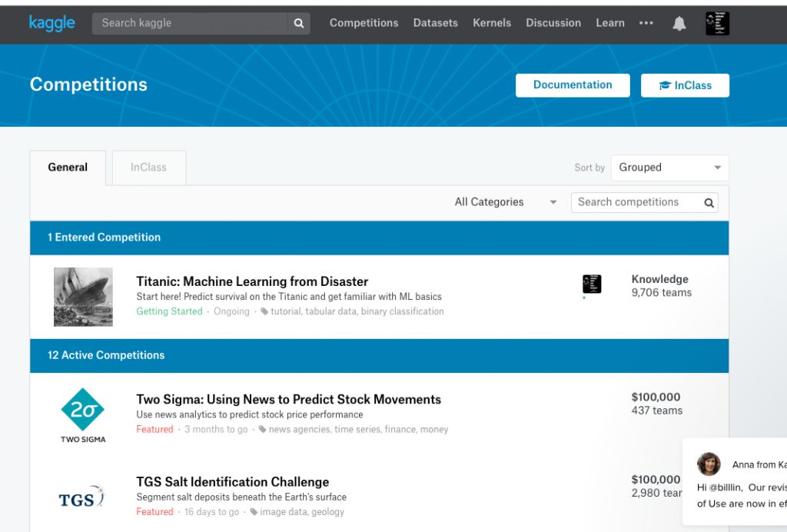Image resolution: width=787 pixels, height=532 pixels.
Task: Click the '9,706 teams' text
Action: pyautogui.click(x=662, y=293)
